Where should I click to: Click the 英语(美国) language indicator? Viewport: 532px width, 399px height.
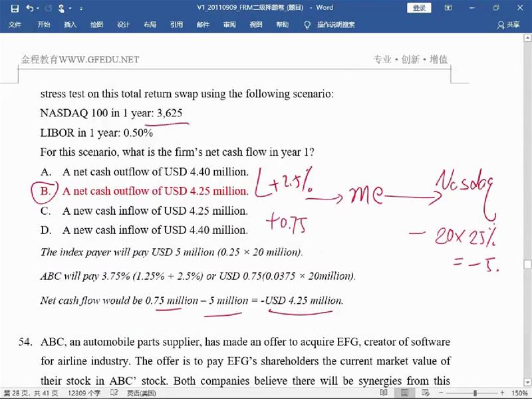coord(142,393)
